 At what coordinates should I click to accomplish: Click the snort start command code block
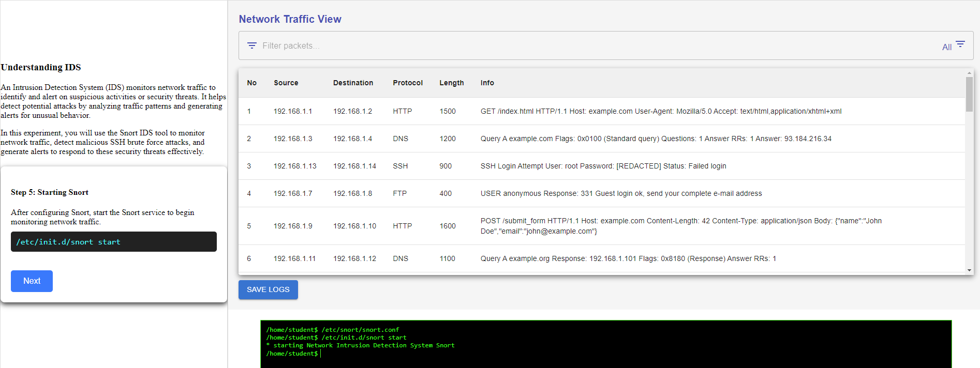tap(114, 242)
